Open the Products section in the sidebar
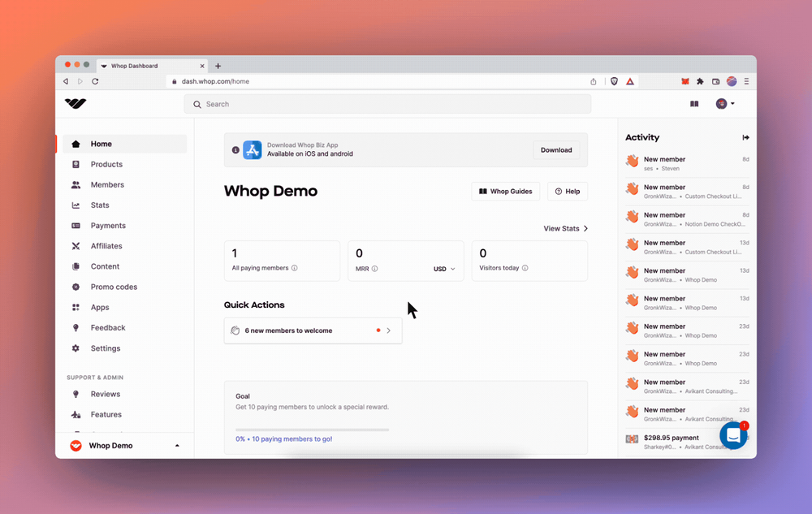This screenshot has height=514, width=812. 106,164
